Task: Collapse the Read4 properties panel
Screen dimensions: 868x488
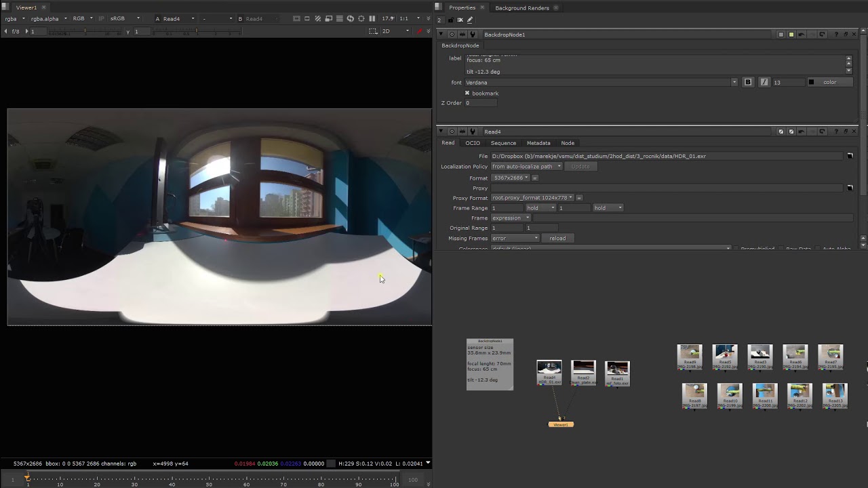Action: pos(441,131)
